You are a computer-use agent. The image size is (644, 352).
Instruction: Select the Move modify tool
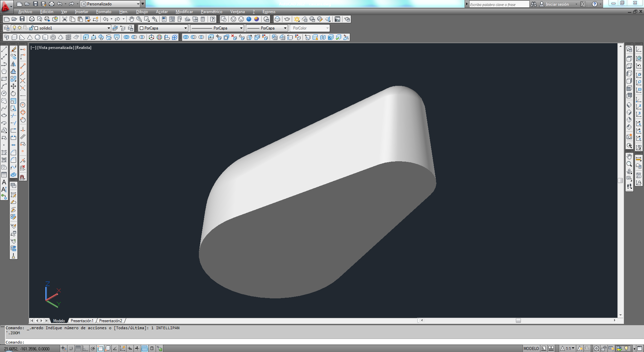[13, 86]
